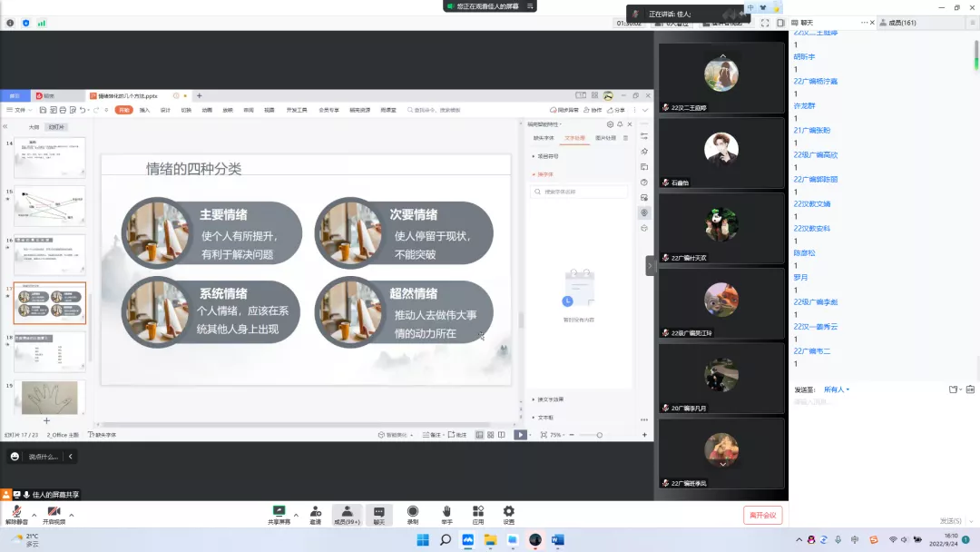Switch to the Chat tab
The width and height of the screenshot is (980, 552).
pyautogui.click(x=807, y=23)
